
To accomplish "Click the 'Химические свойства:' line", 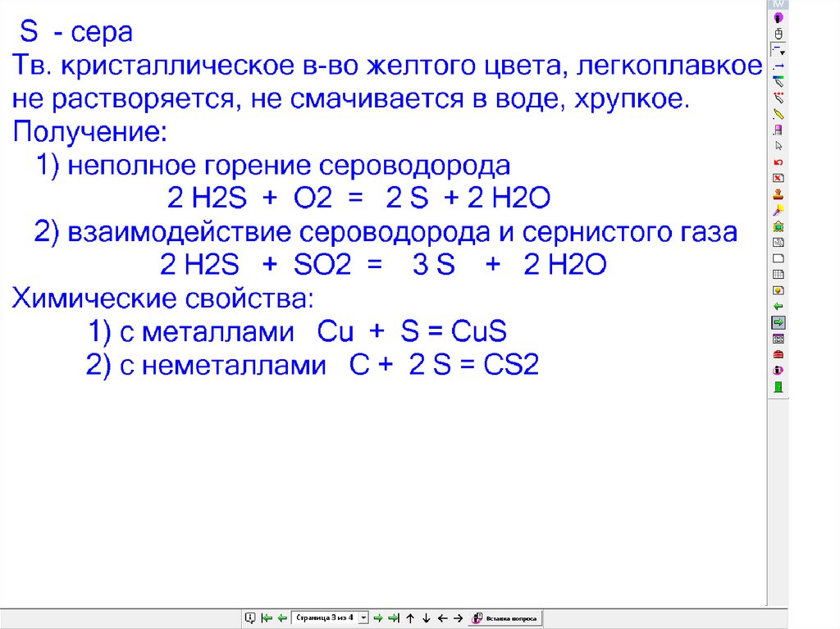I will pos(163,299).
